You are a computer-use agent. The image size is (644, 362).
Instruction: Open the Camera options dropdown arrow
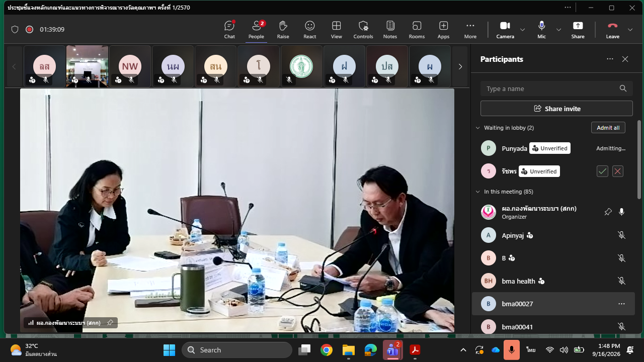[x=522, y=30]
